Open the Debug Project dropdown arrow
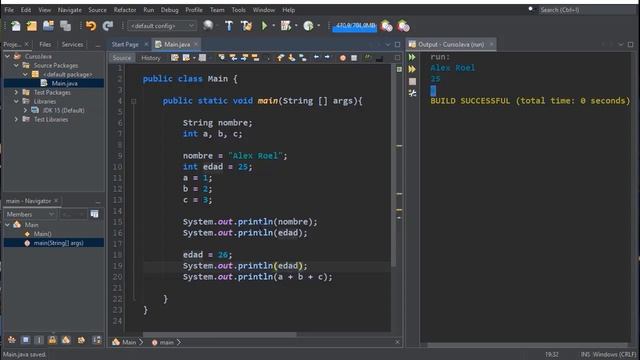The width and height of the screenshot is (640, 360). click(x=296, y=26)
